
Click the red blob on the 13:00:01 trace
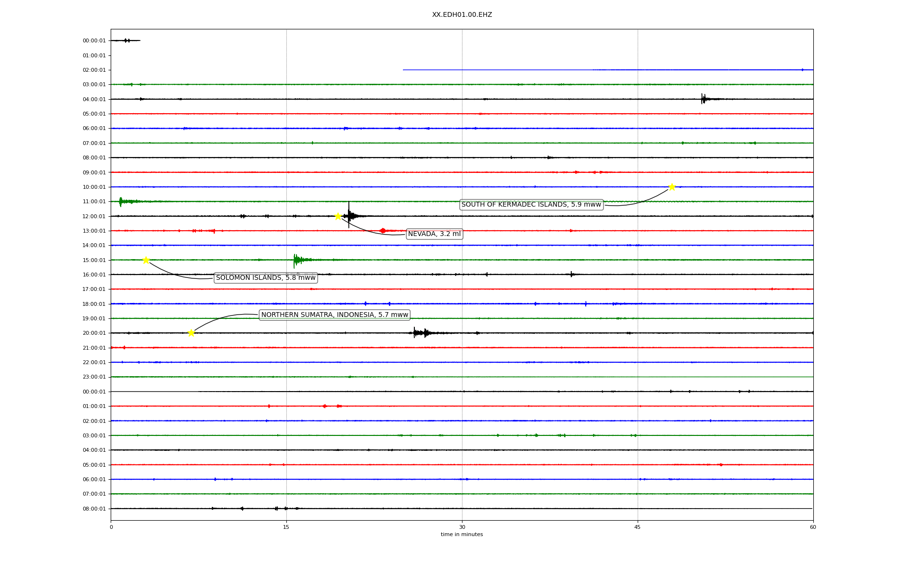[x=383, y=231]
